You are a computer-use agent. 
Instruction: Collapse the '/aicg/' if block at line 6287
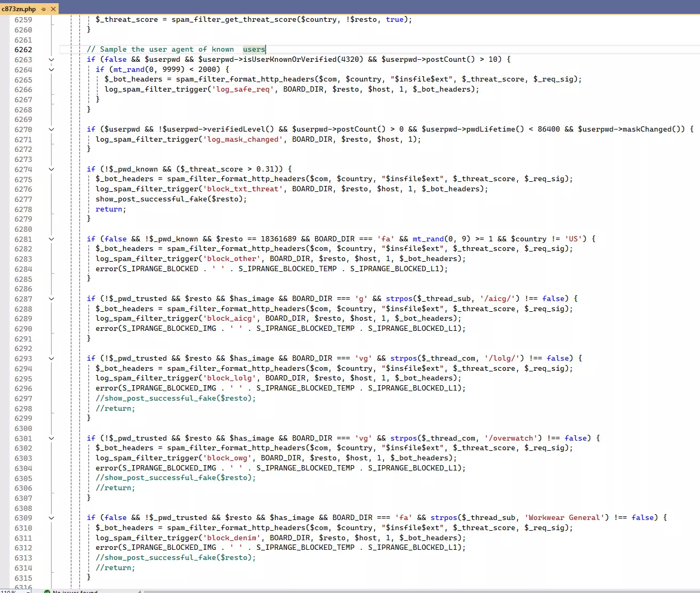click(51, 299)
